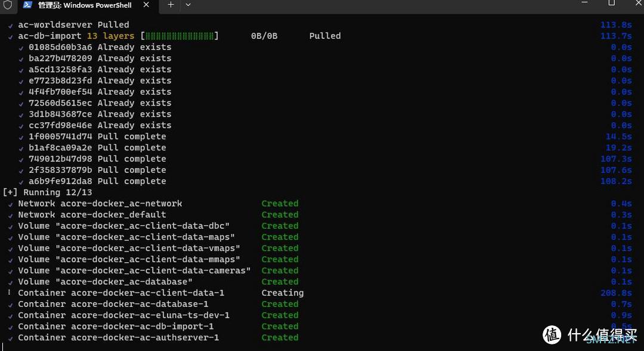The width and height of the screenshot is (644, 351).
Task: Maximize the terminal window
Action: click(612, 3)
